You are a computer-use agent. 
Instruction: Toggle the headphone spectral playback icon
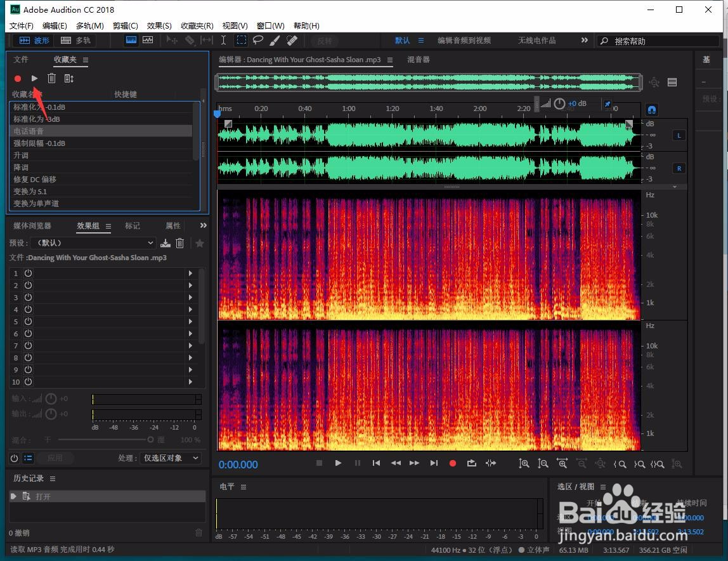tap(652, 110)
